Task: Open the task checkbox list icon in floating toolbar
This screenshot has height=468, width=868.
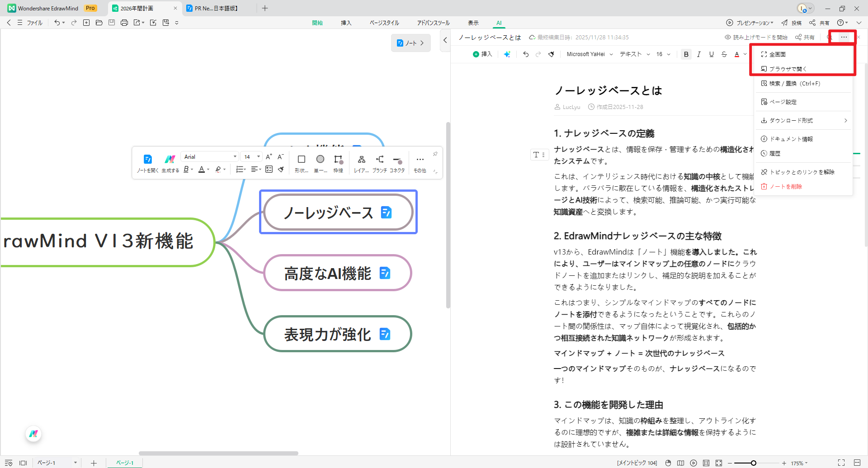Action: coord(269,169)
